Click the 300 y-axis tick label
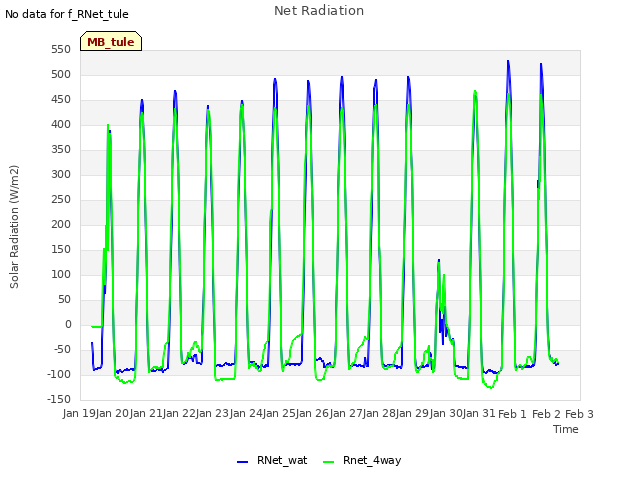The image size is (640, 480). [x=61, y=175]
